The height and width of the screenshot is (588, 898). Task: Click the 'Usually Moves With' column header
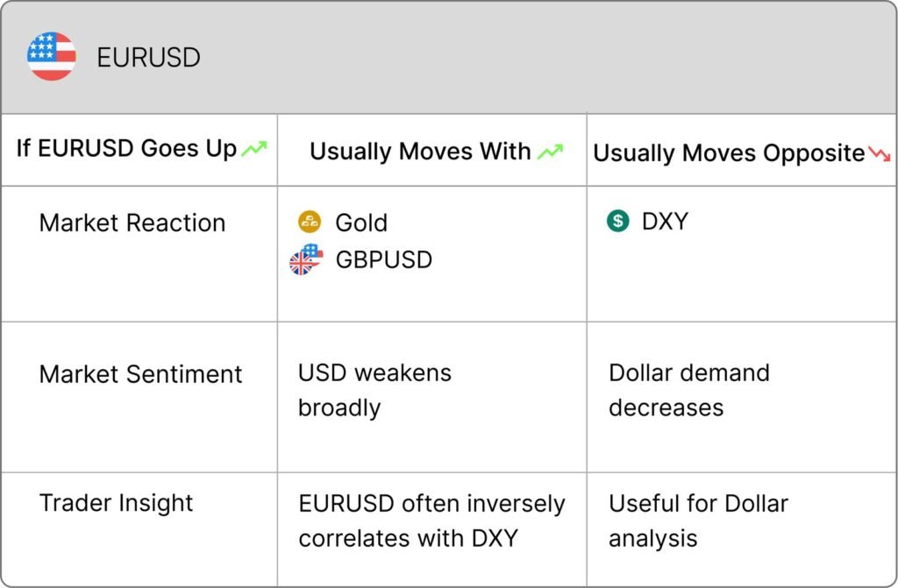(420, 152)
